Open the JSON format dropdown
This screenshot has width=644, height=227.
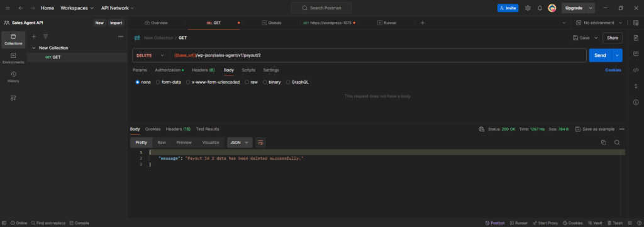[240, 143]
